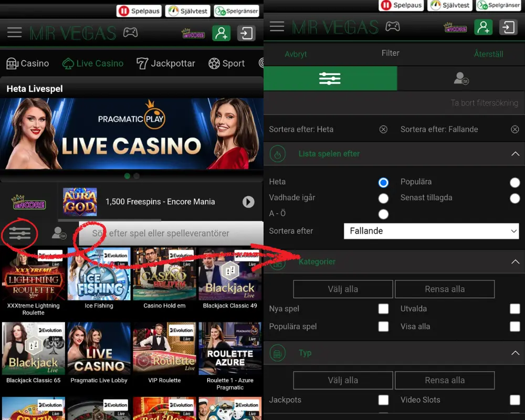The image size is (525, 420).
Task: Select second banner carousel dot
Action: (x=136, y=176)
